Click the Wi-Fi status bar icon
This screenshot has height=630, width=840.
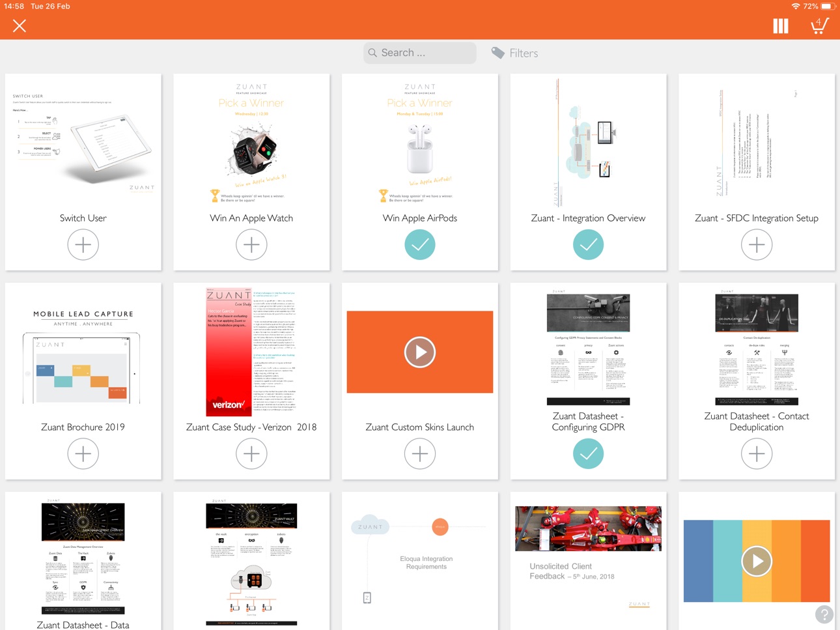tap(796, 6)
